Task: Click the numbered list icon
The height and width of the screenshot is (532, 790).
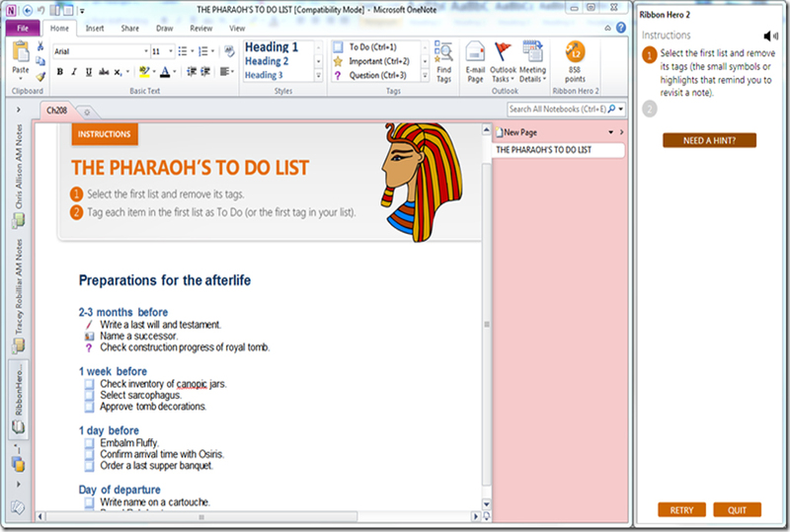Action: [203, 51]
